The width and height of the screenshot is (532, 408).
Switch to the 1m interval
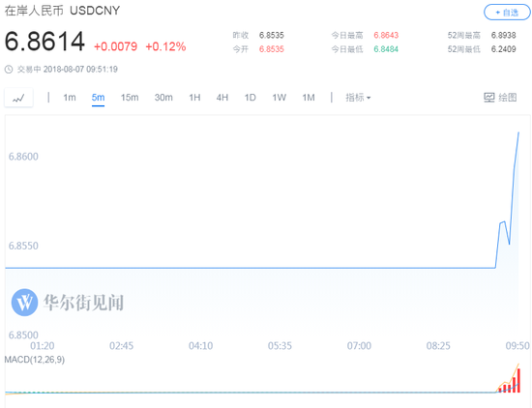(x=70, y=98)
